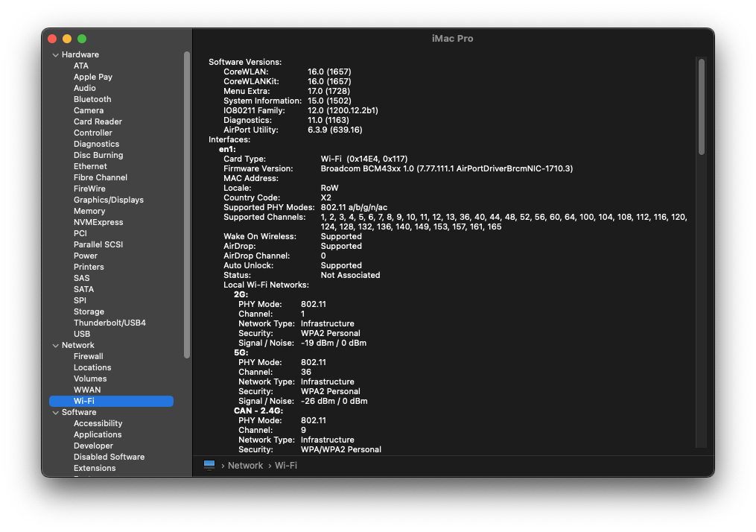This screenshot has width=756, height=532.
Task: Select Bluetooth in the sidebar
Action: coord(92,99)
